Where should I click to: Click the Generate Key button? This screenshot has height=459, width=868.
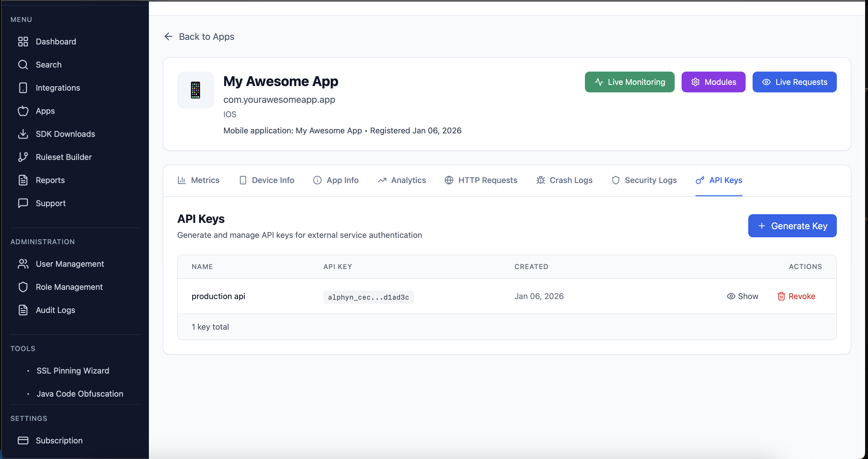[x=792, y=226]
